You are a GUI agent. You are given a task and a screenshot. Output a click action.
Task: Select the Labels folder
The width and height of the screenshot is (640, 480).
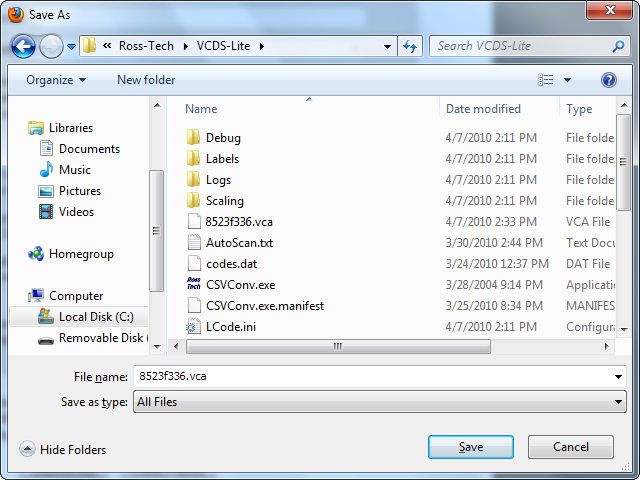[x=222, y=159]
